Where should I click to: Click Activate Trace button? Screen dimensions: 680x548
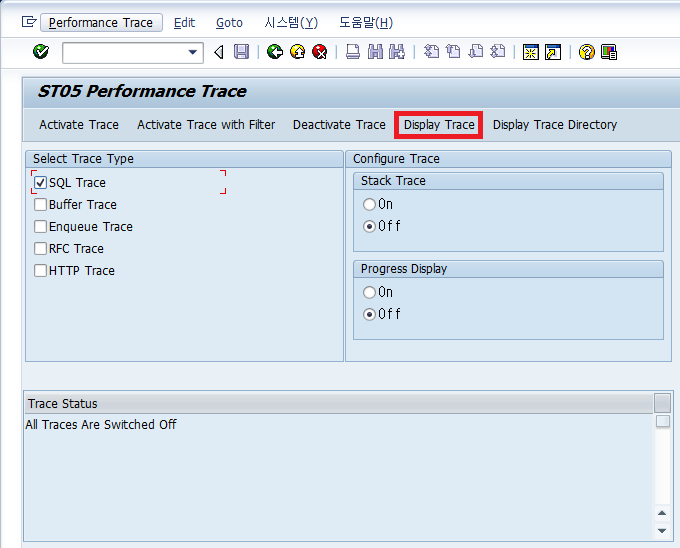[79, 125]
